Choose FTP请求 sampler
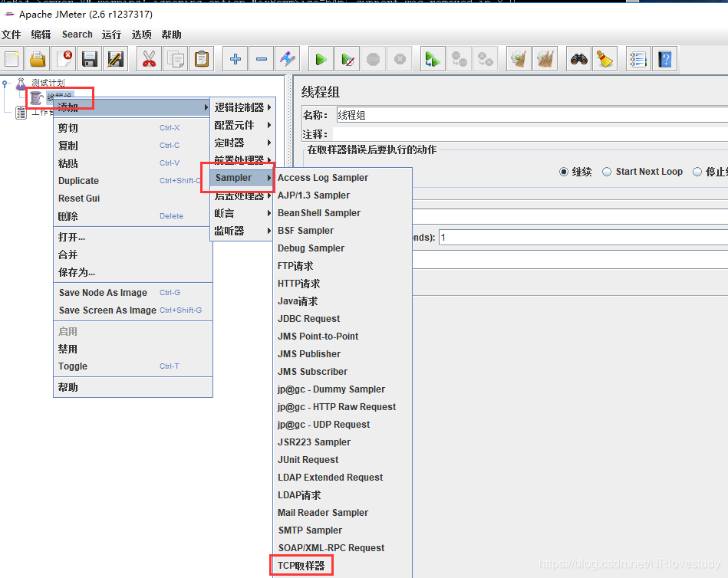Screen dimensions: 728x578 (342, 266)
